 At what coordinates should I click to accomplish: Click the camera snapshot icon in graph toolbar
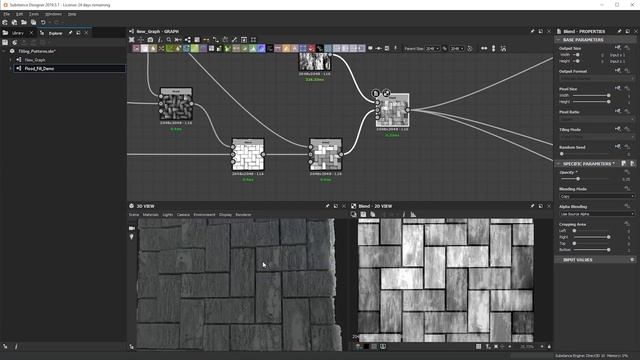[x=150, y=40]
